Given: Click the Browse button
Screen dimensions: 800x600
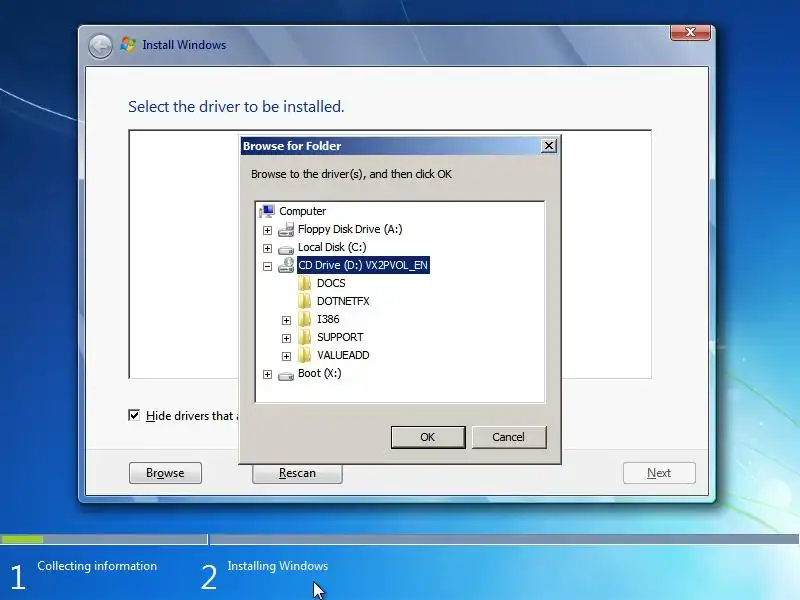Looking at the screenshot, I should [x=165, y=473].
